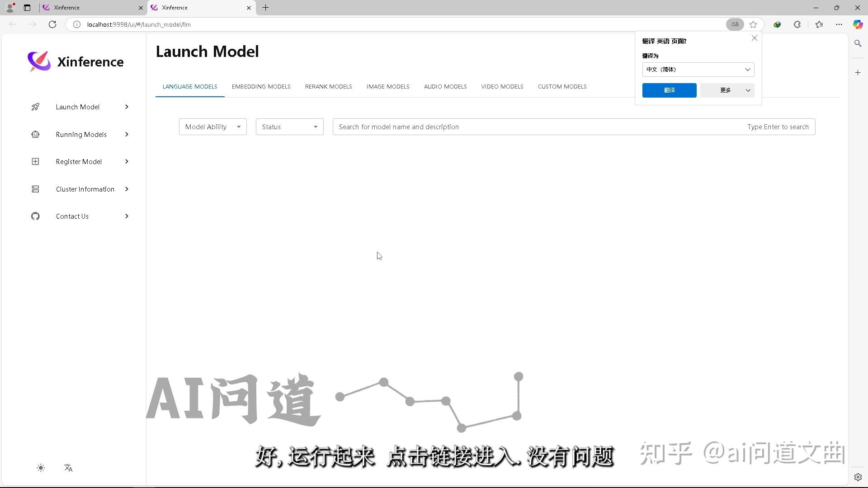868x488 pixels.
Task: Open the Favorites list icon
Action: click(819, 24)
